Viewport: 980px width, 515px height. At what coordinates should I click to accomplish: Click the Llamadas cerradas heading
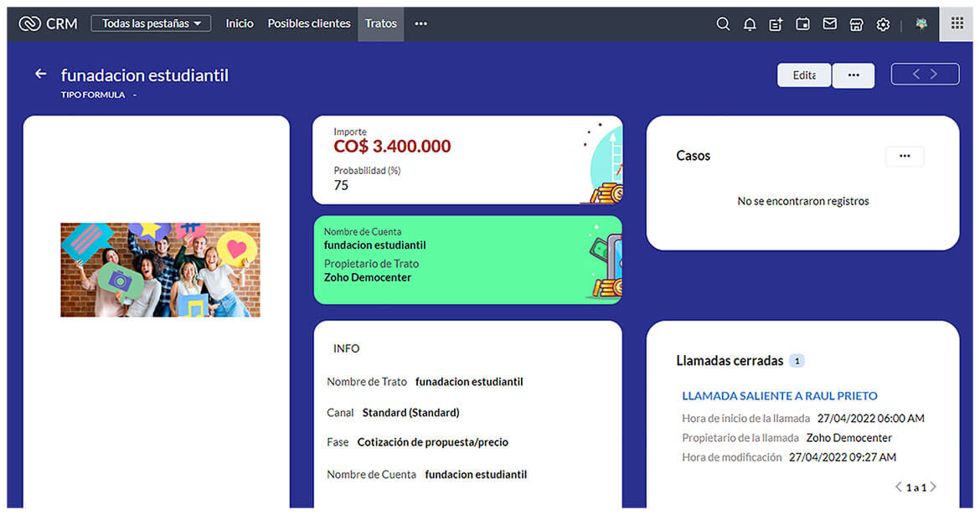pyautogui.click(x=730, y=361)
